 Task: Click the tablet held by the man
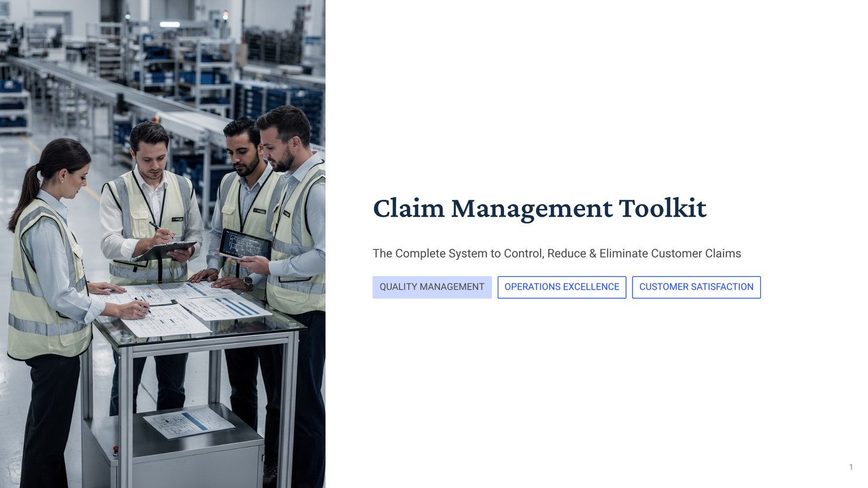point(245,244)
